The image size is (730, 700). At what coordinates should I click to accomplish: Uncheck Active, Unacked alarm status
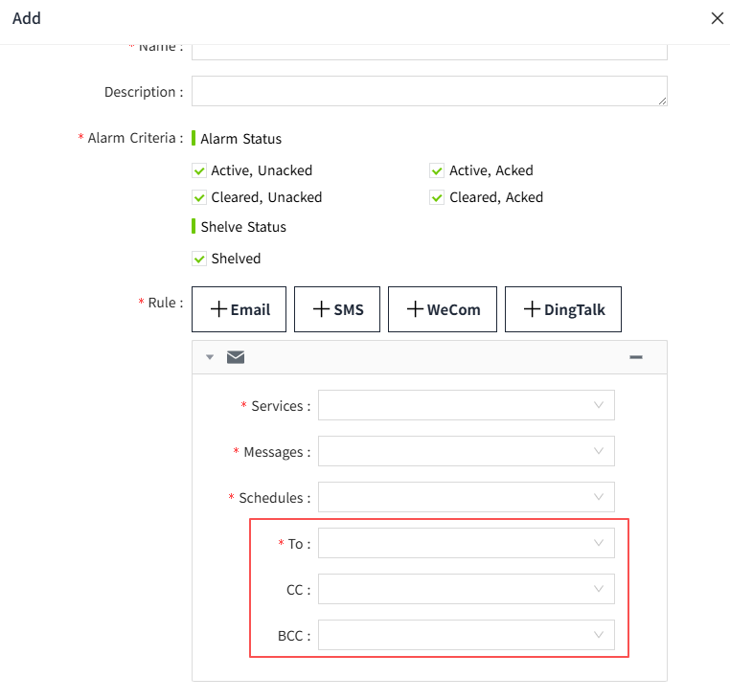[199, 170]
